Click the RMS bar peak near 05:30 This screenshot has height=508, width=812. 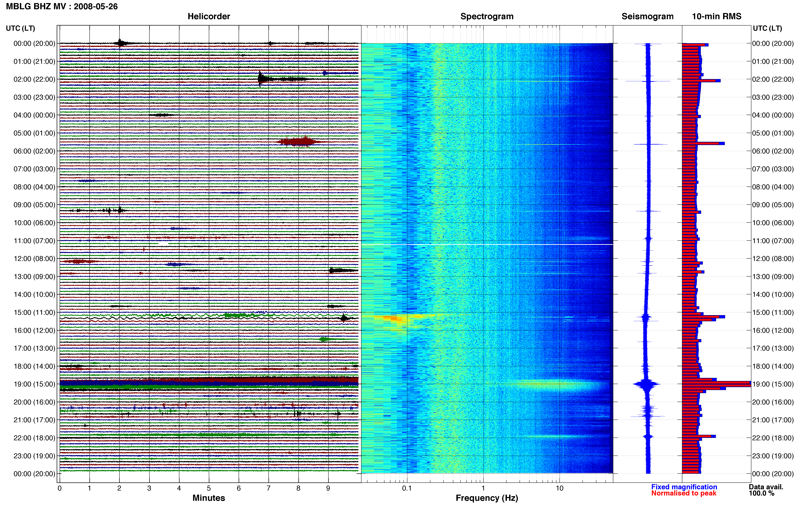click(x=703, y=144)
